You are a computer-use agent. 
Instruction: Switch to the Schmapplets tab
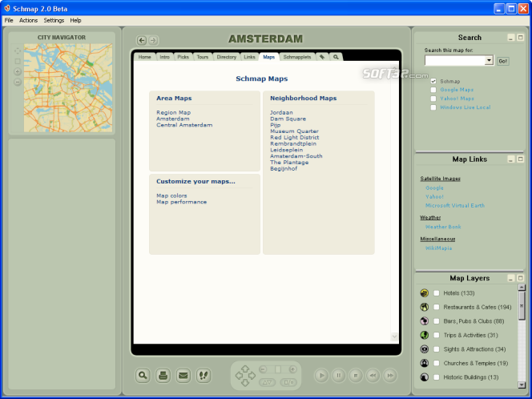297,57
